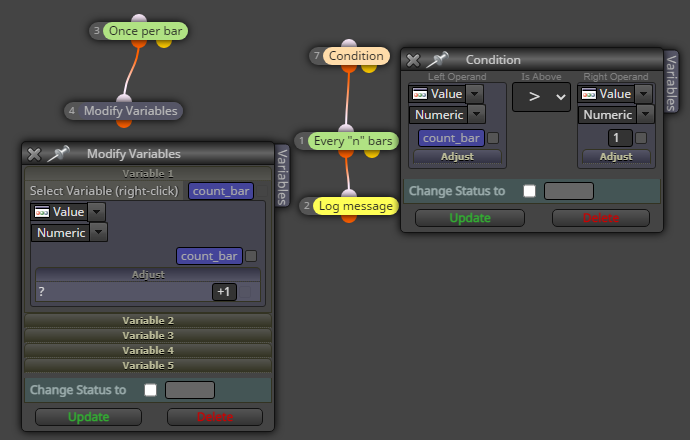Click Adjust under Right Operand
The width and height of the screenshot is (690, 440).
[x=616, y=157]
